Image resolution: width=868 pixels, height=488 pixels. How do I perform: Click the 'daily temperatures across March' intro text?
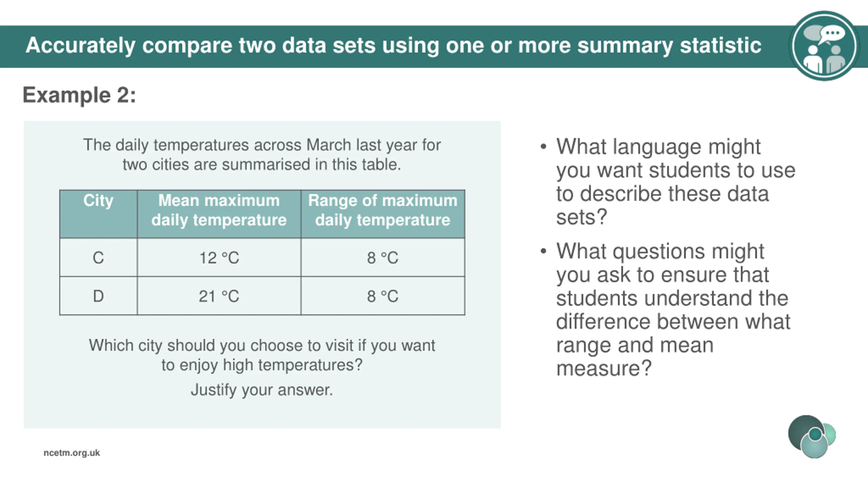tap(262, 155)
